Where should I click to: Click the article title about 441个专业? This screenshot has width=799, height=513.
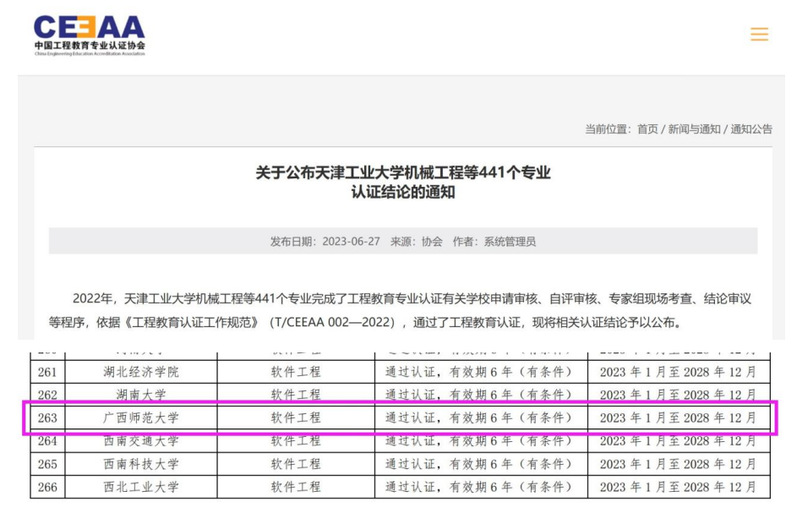[x=403, y=182]
